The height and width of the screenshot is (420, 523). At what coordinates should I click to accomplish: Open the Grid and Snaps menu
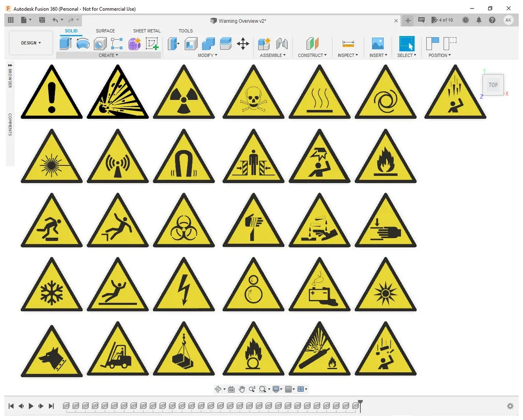click(289, 389)
